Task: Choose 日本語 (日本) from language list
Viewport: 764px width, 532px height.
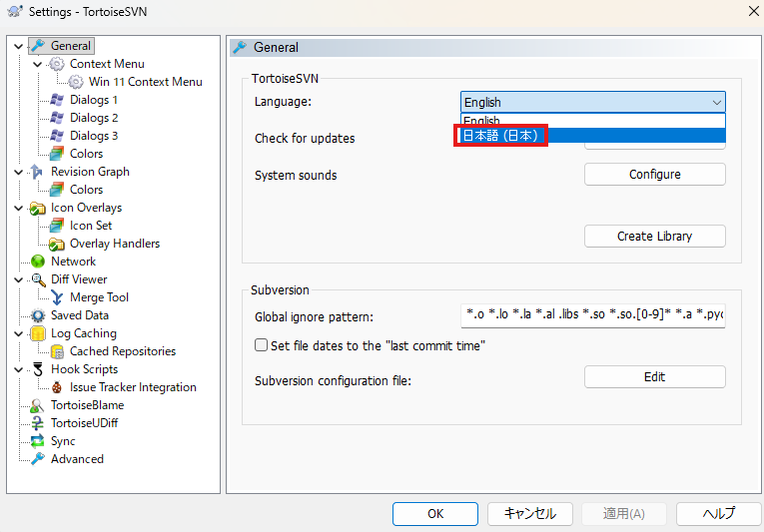Action: [x=593, y=136]
